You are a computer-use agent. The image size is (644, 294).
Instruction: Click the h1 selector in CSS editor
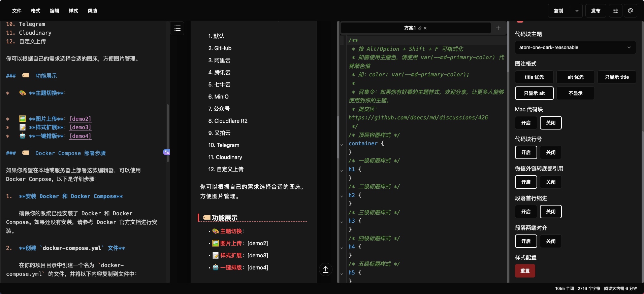tap(352, 169)
